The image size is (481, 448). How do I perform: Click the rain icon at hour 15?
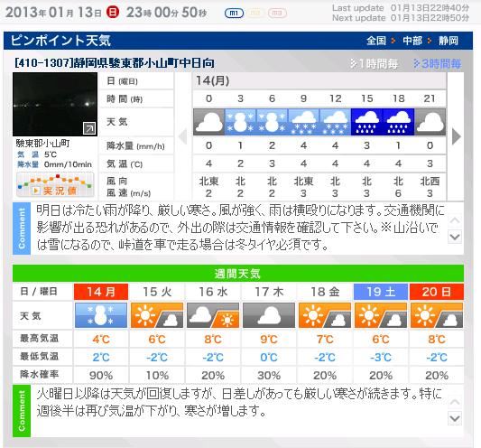pyautogui.click(x=366, y=122)
